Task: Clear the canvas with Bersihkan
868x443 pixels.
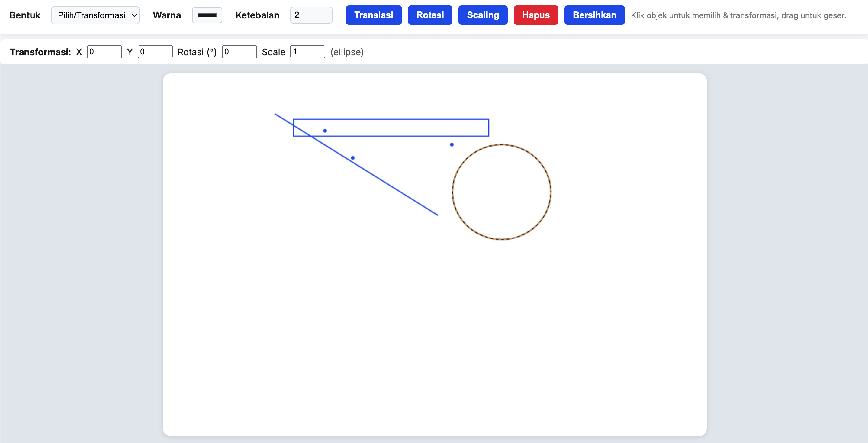Action: click(594, 15)
